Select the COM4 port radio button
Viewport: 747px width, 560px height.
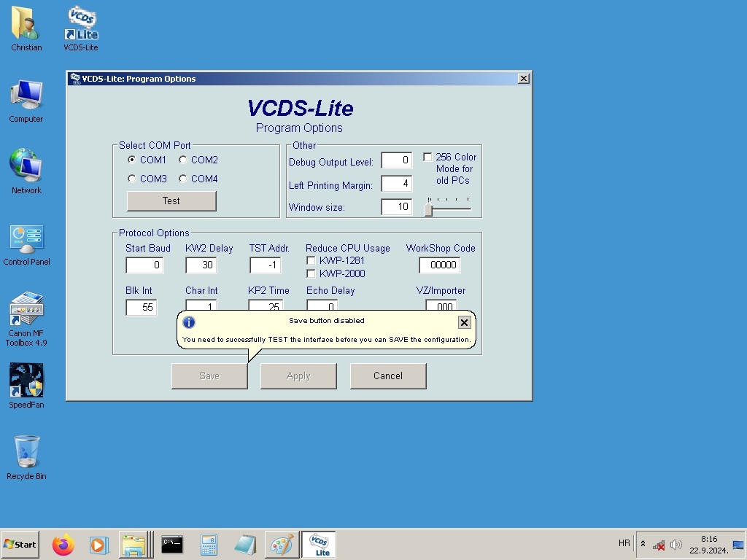[x=183, y=179]
